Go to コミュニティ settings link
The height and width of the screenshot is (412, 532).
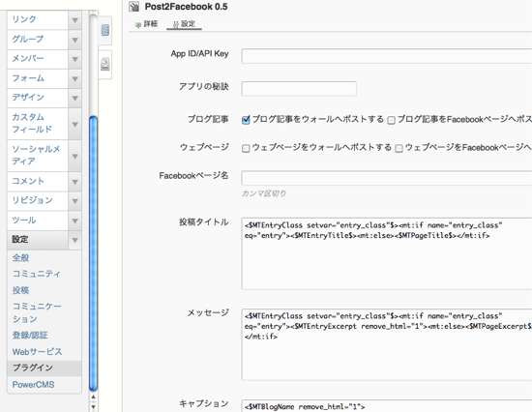37,275
